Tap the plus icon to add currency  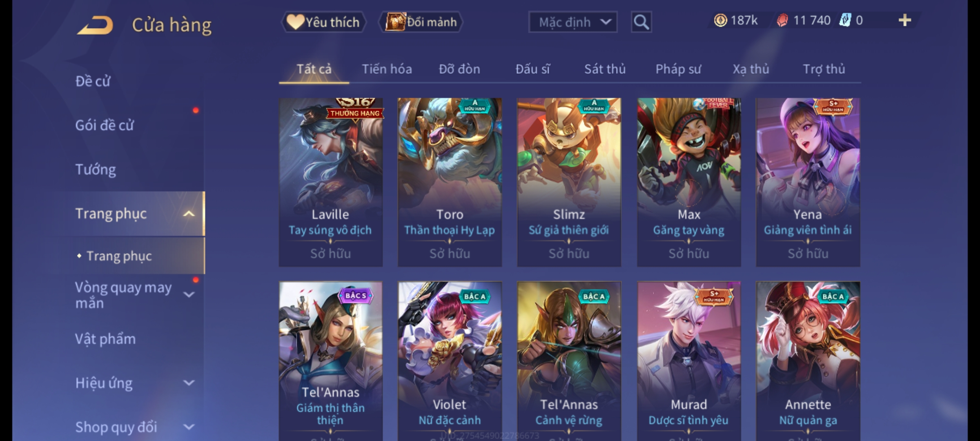tap(905, 20)
